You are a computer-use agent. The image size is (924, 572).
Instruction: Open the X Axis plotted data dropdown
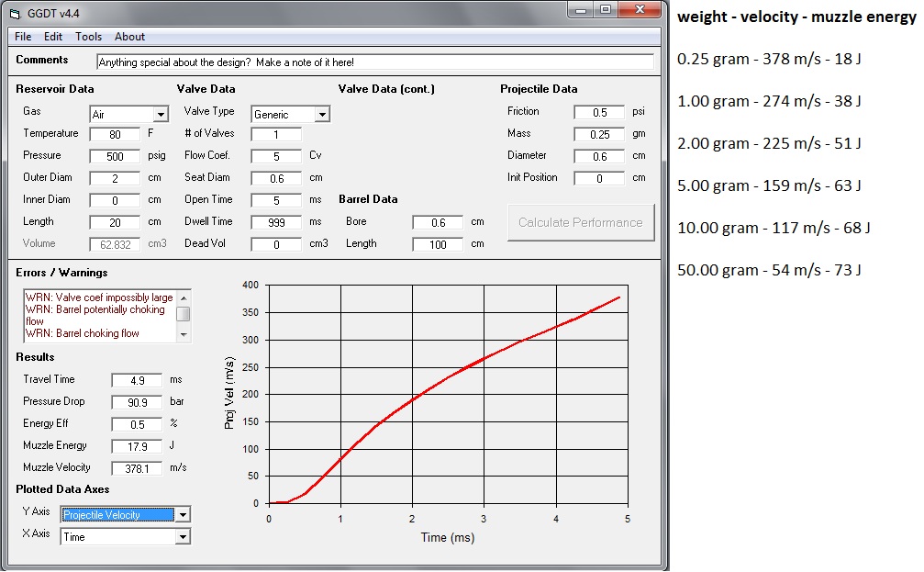[x=183, y=537]
